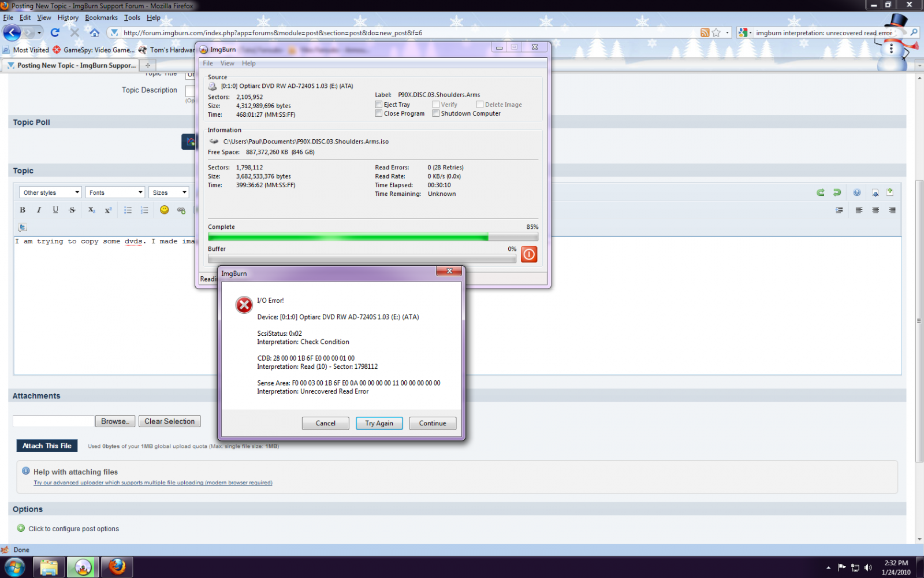Open back/forward history dropdown arrow
The width and height of the screenshot is (924, 578).
click(x=39, y=33)
